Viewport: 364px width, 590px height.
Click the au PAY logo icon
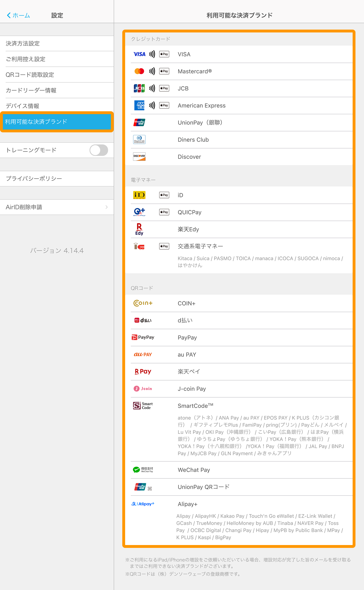[143, 354]
